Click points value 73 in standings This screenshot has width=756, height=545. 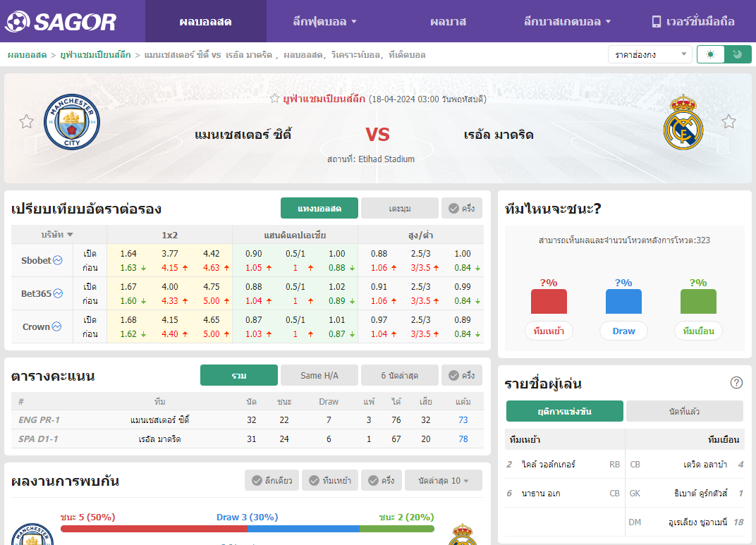coord(463,420)
